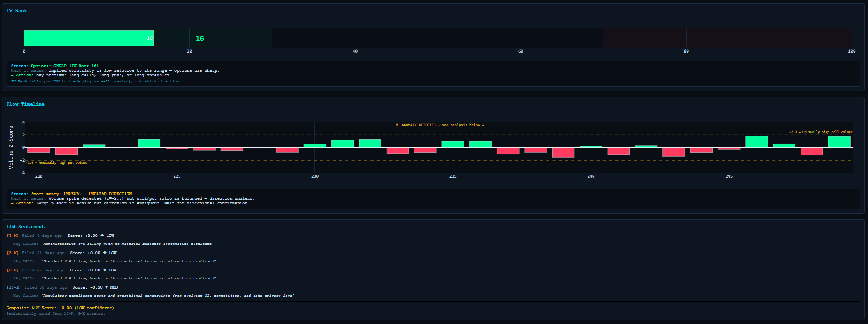
Task: Click 'Smart money: UNUSUAL – UNCLEAR DIRECTION' status
Action: click(x=81, y=194)
